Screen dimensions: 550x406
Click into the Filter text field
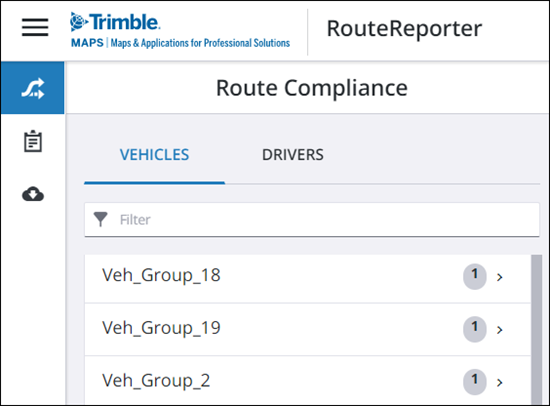tap(312, 220)
